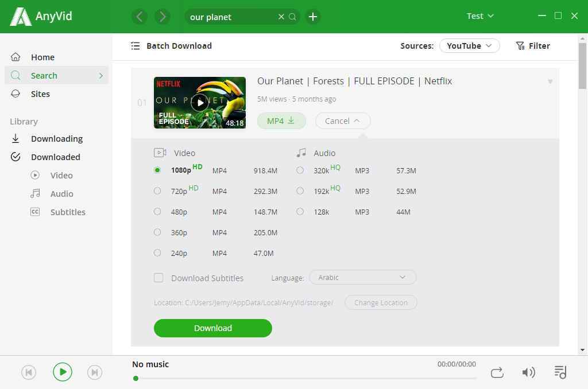Click the Batch Download label
Screen dimensions: 588x389
[x=179, y=46]
